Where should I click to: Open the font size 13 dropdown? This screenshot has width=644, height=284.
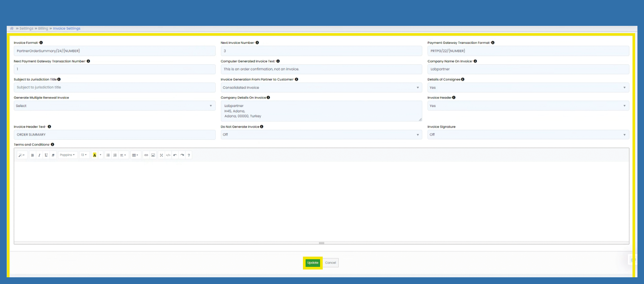[84, 155]
